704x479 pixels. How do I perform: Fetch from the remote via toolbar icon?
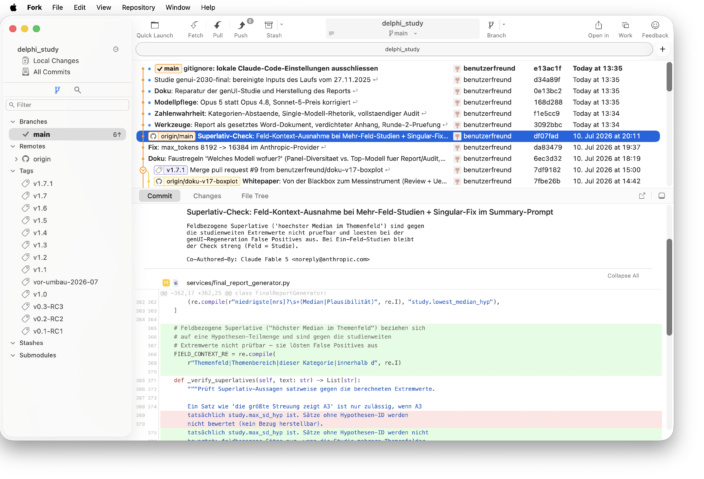[195, 25]
